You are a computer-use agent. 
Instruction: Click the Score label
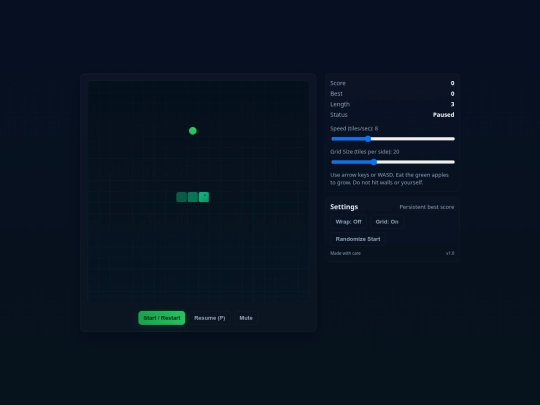point(338,83)
